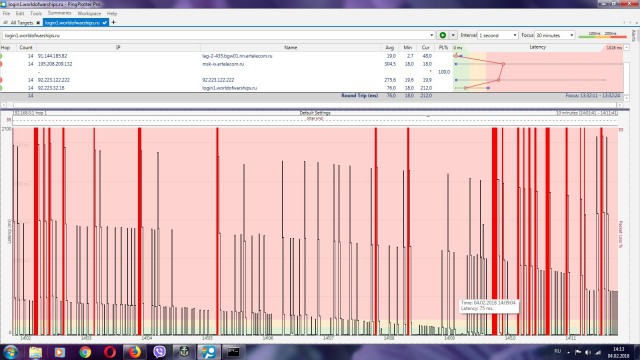Viewport: 640px width, 360px height.
Task: Open Google Chrome from the taskbar
Action: 85,352
